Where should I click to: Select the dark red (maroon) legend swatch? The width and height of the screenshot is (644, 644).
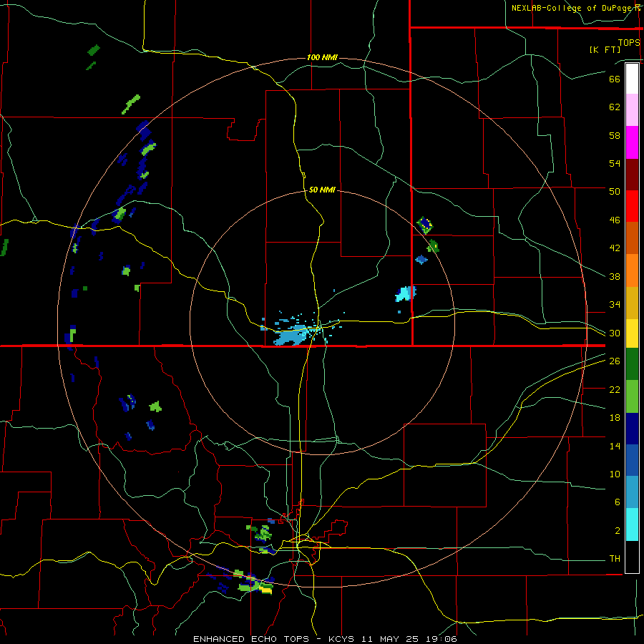(632, 174)
